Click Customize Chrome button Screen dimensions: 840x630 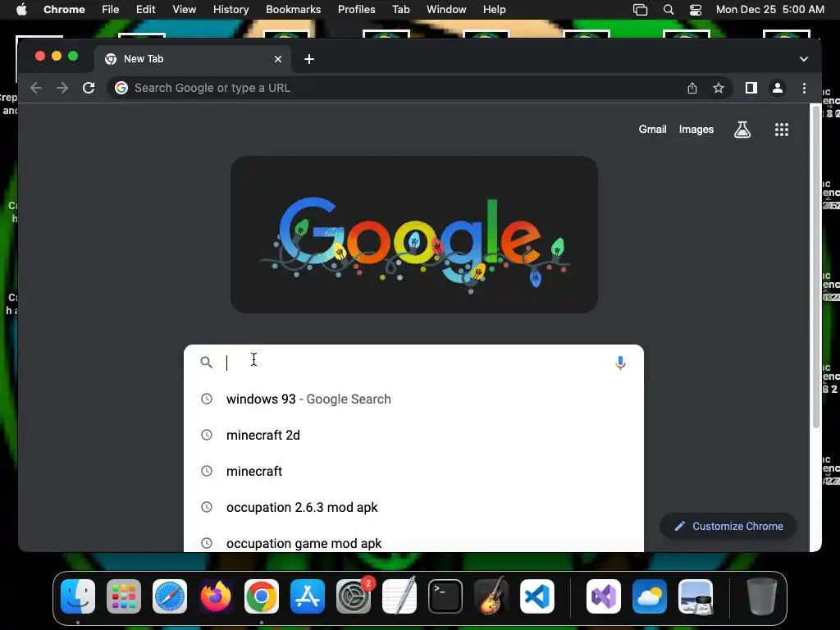click(x=728, y=526)
